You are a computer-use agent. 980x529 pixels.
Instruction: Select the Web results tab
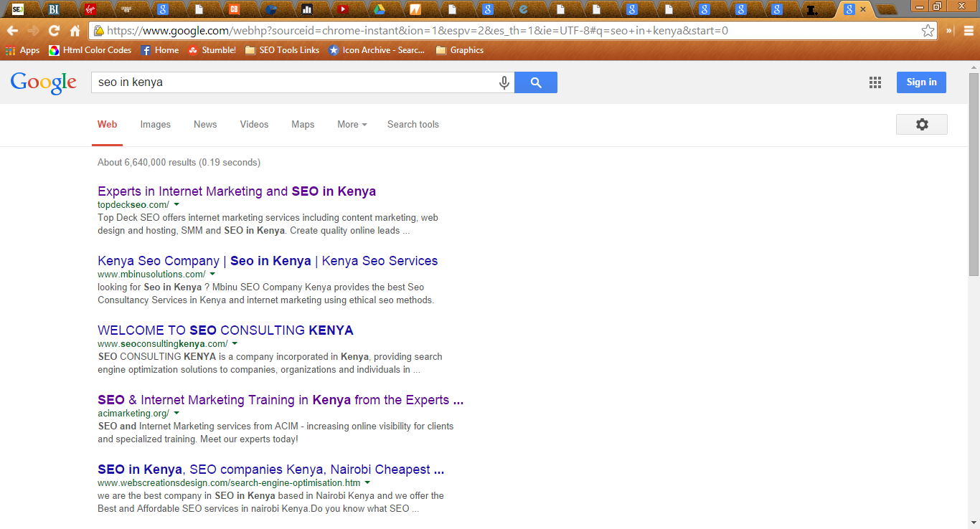click(108, 124)
